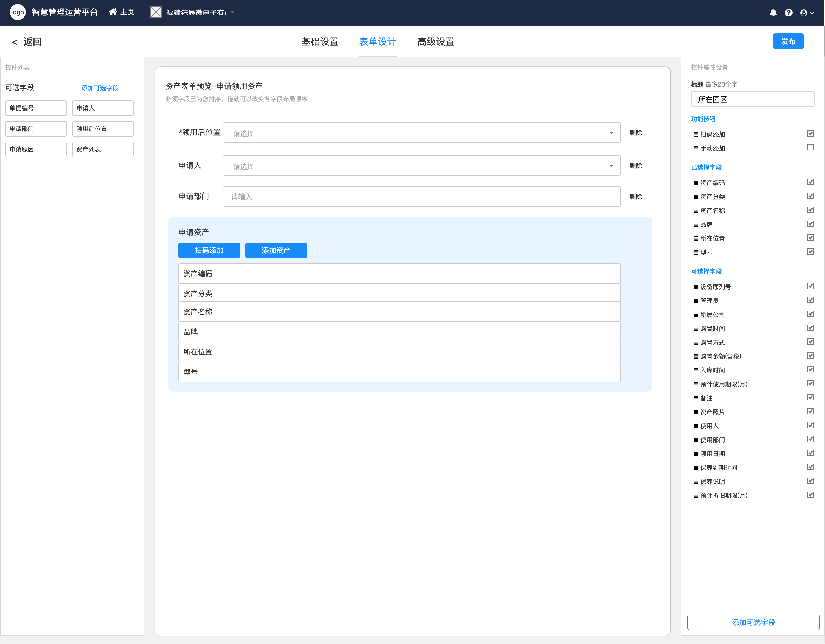Click the drag handle icon beside 备注
This screenshot has height=644, width=825.
pos(695,398)
